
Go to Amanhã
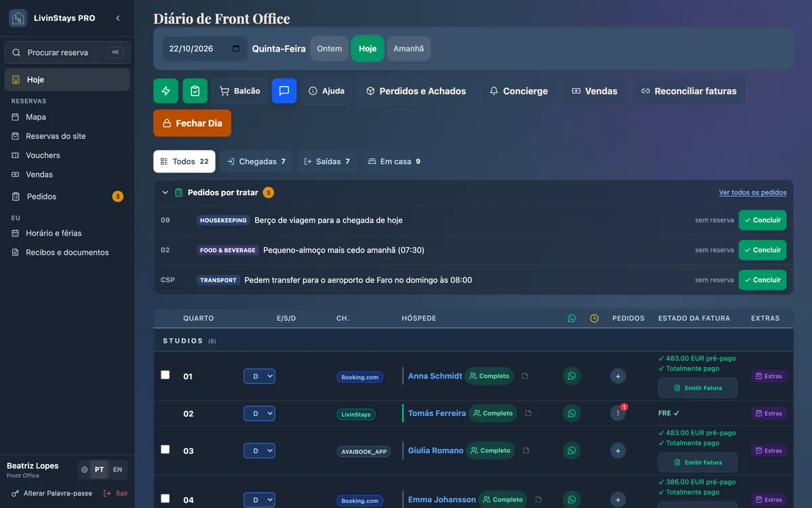pyautogui.click(x=409, y=49)
